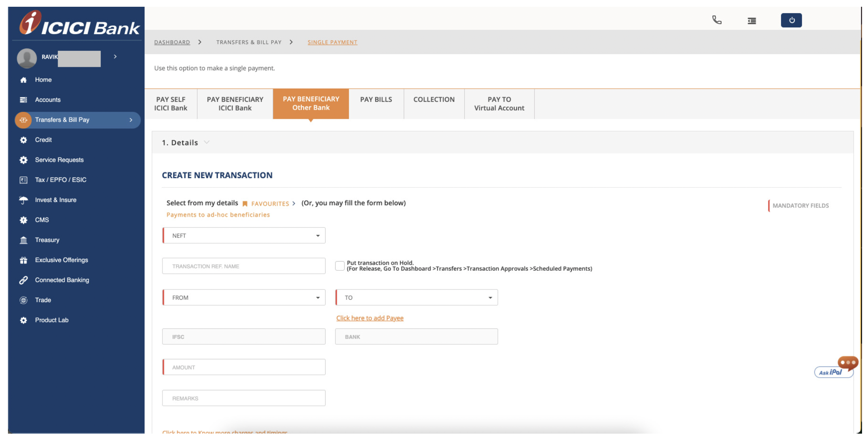The image size is (868, 442).
Task: Expand the Transfers & Bill Pay submenu arrow
Action: (131, 120)
